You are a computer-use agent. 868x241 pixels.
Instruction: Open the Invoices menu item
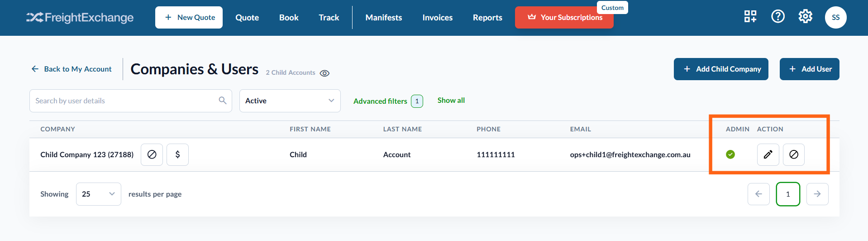coord(438,18)
